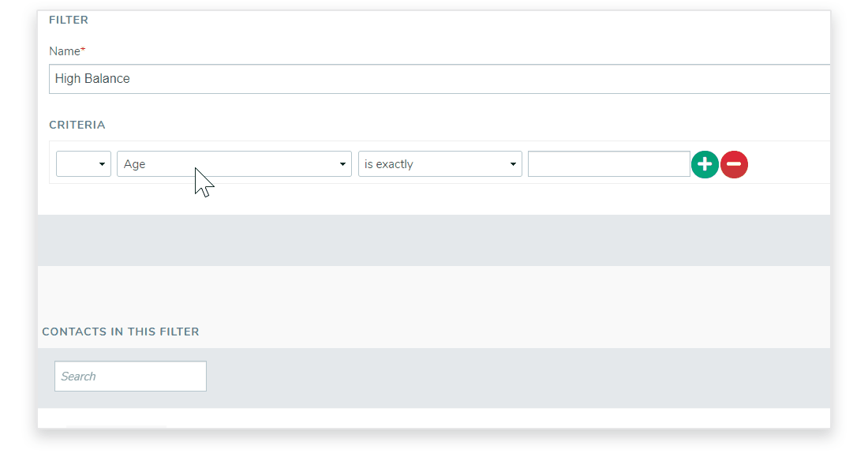Viewport: 868px width, 461px height.
Task: Open the Age field dropdown
Action: coord(234,164)
